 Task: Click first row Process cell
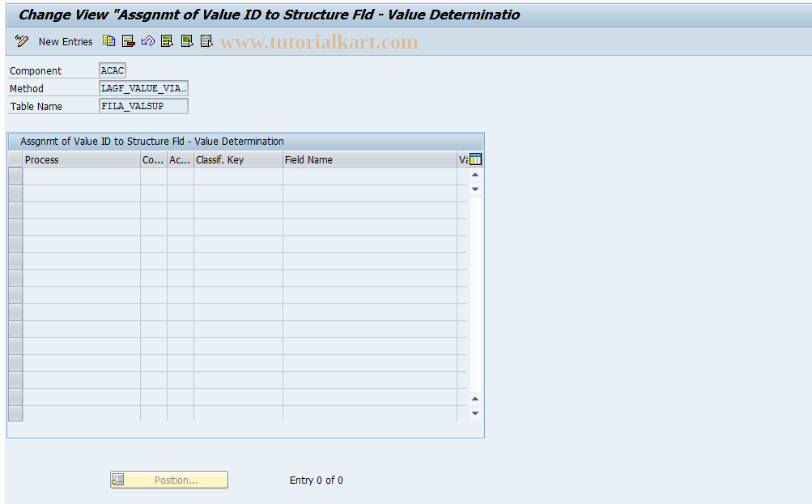(81, 176)
